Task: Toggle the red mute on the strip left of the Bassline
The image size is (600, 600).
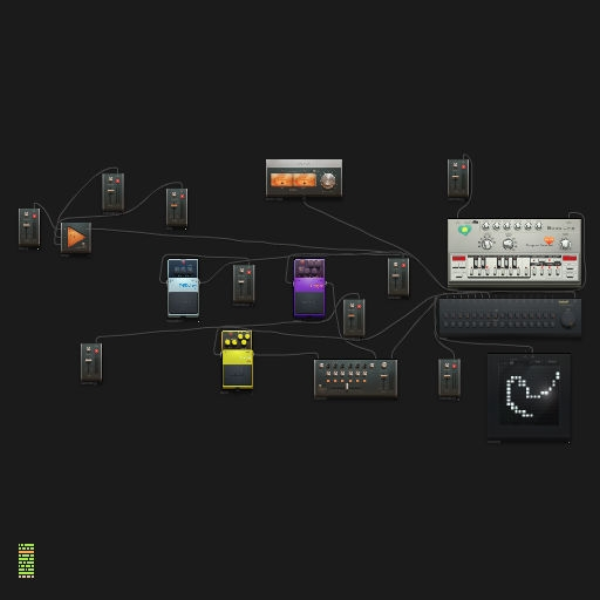Action: pyautogui.click(x=403, y=266)
